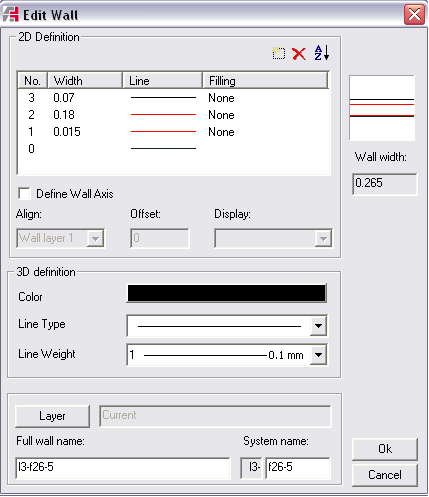Image resolution: width=429 pixels, height=497 pixels.
Task: Close the Edit Wall dialog
Action: coord(414,15)
